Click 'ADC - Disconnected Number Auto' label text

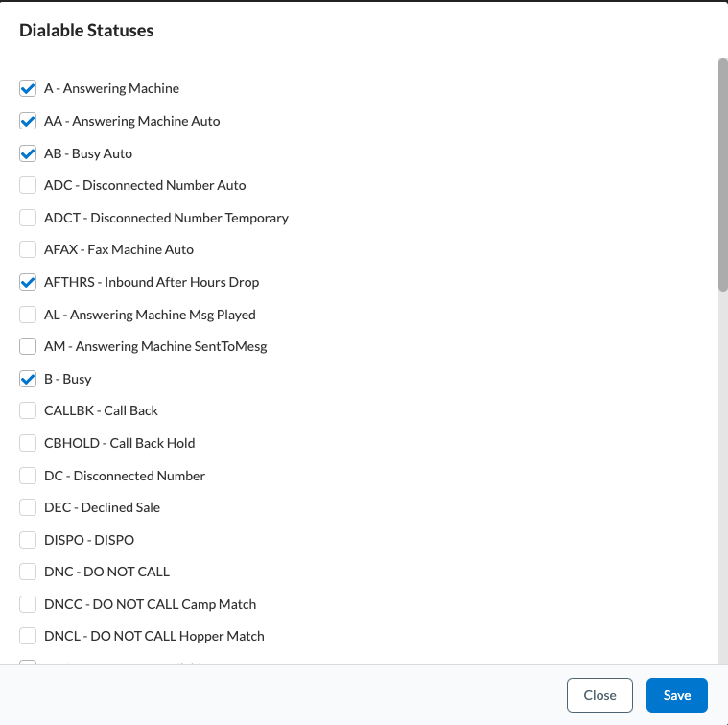point(145,185)
